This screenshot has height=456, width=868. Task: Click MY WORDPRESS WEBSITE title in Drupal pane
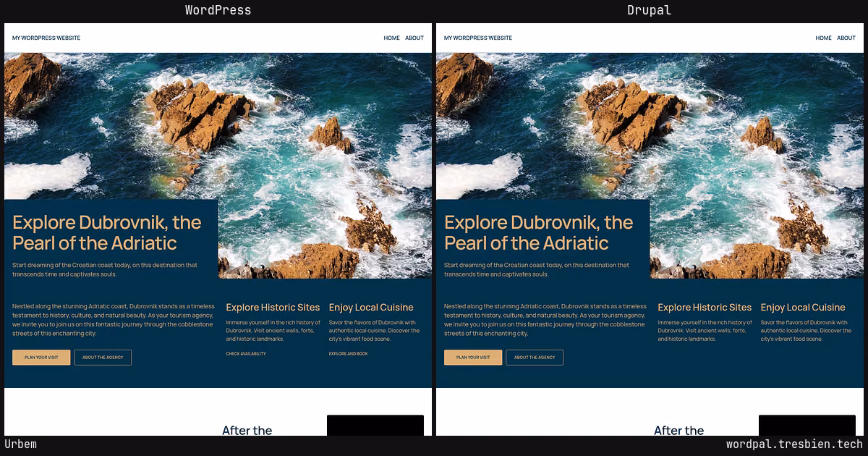[x=478, y=38]
